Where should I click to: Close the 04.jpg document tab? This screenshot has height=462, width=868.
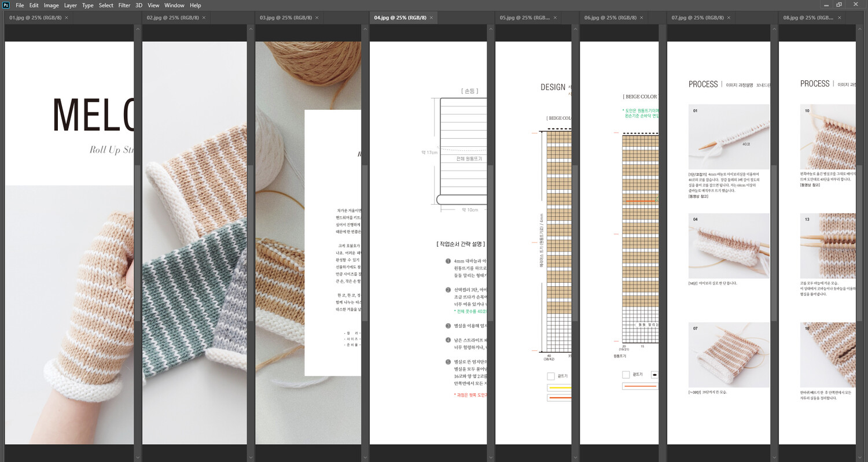431,18
